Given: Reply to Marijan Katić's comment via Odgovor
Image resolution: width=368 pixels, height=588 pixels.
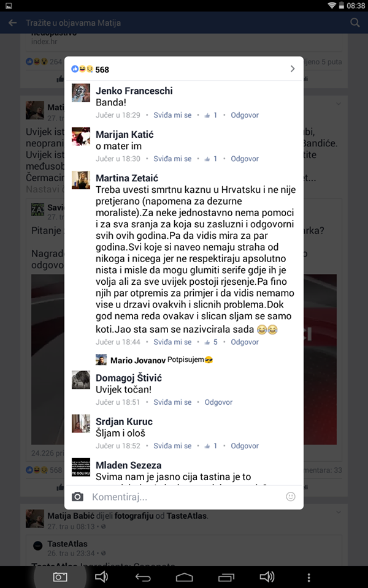Looking at the screenshot, I should point(245,159).
